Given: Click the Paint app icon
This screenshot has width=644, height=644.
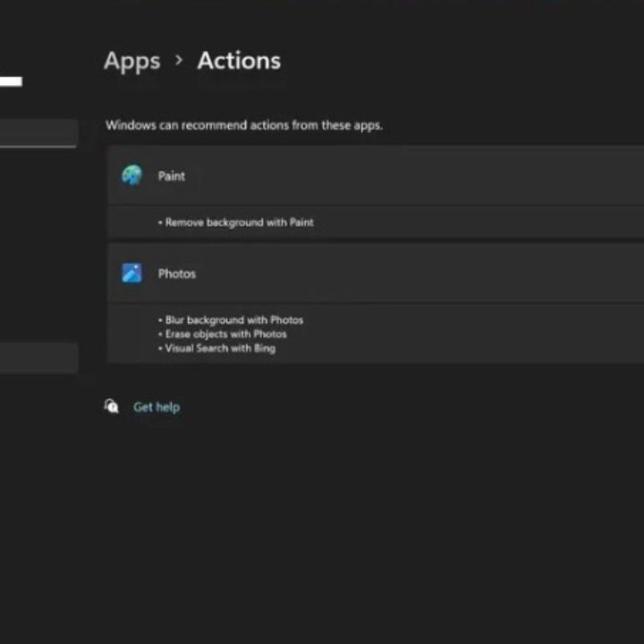Looking at the screenshot, I should pyautogui.click(x=131, y=175).
